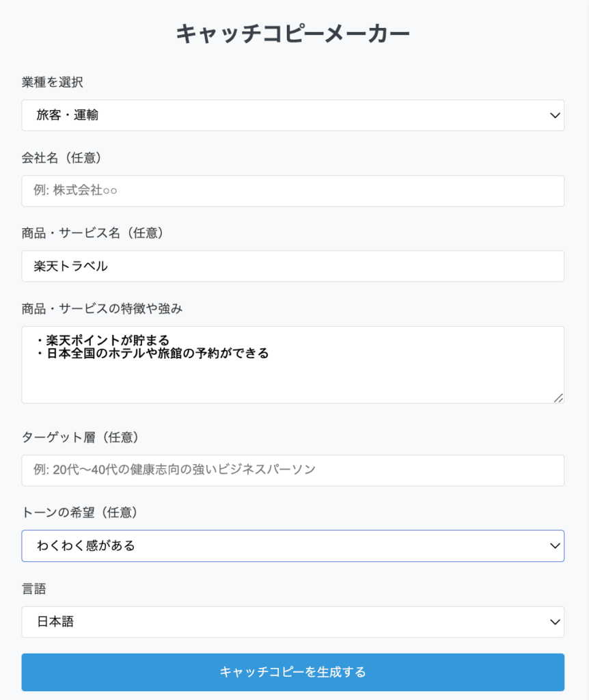Click the キャッチコピーを生成する button
The width and height of the screenshot is (589, 700).
pos(292,672)
